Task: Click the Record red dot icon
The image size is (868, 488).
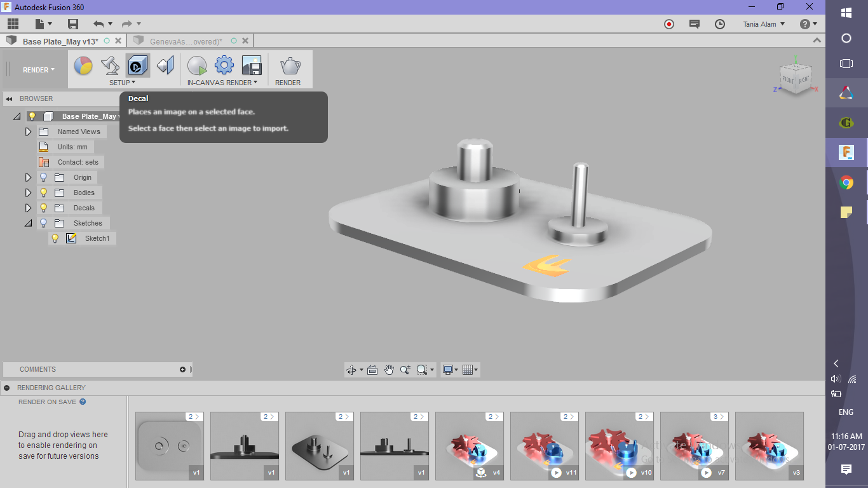Action: click(669, 24)
